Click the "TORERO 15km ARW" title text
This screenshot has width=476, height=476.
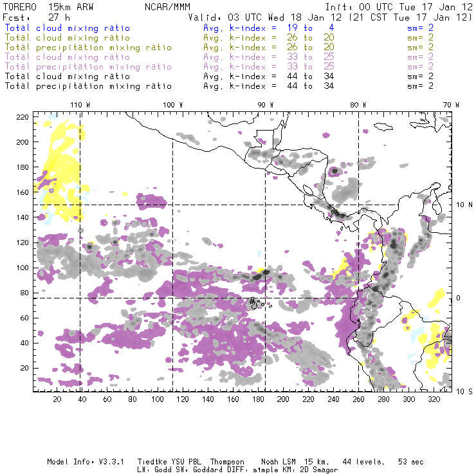48,7
